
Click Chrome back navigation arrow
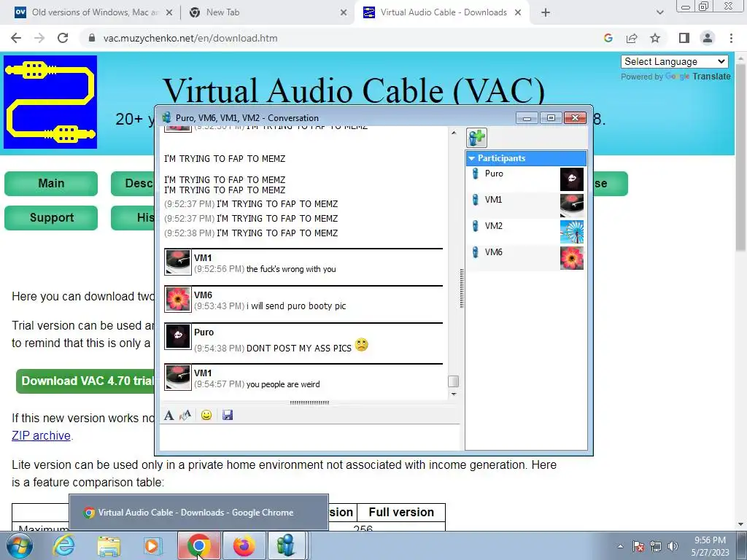[16, 38]
